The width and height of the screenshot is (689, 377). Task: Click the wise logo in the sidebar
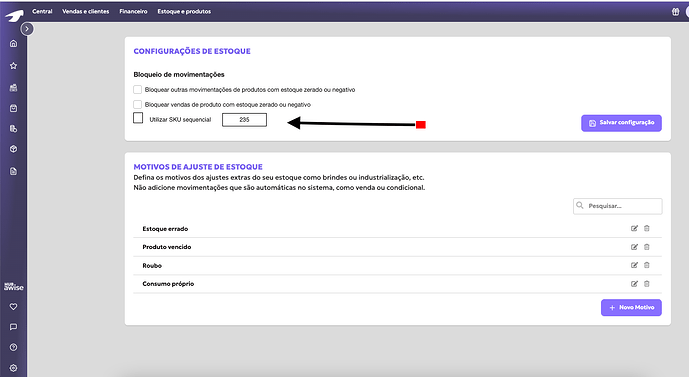pyautogui.click(x=14, y=286)
